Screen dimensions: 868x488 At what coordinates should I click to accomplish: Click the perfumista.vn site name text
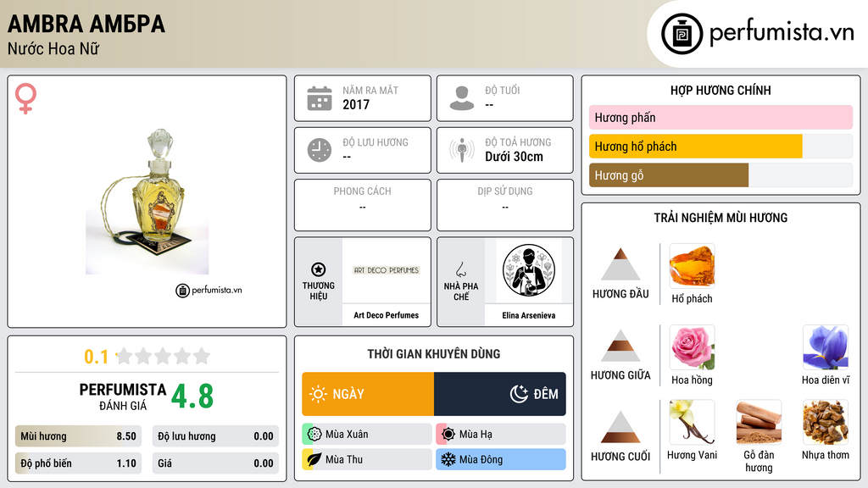pos(782,32)
